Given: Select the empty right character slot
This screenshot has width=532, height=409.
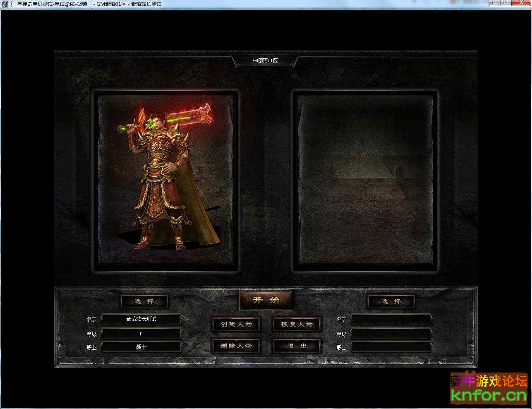Looking at the screenshot, I should 365,180.
